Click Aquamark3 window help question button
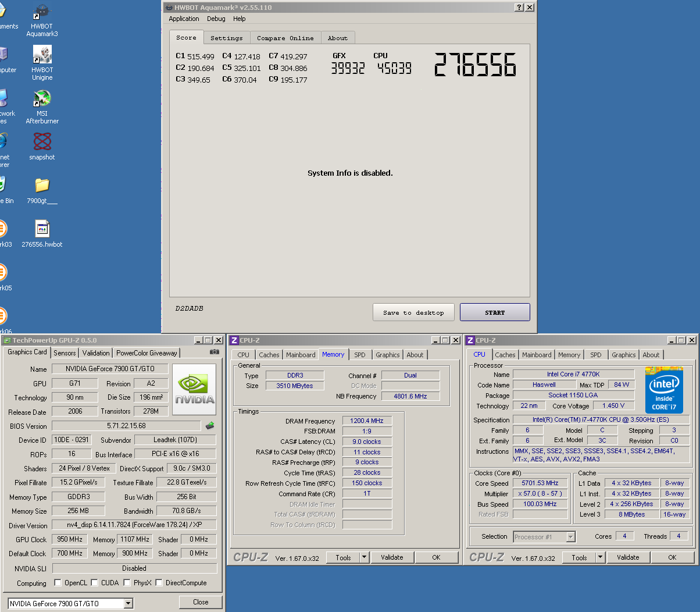The image size is (700, 612). pos(519,8)
